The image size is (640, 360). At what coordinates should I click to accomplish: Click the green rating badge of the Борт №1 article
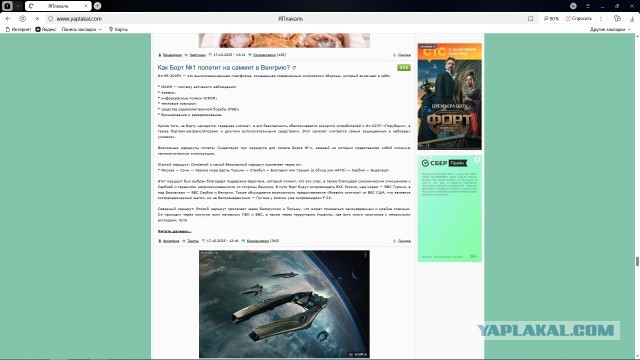coord(404,68)
